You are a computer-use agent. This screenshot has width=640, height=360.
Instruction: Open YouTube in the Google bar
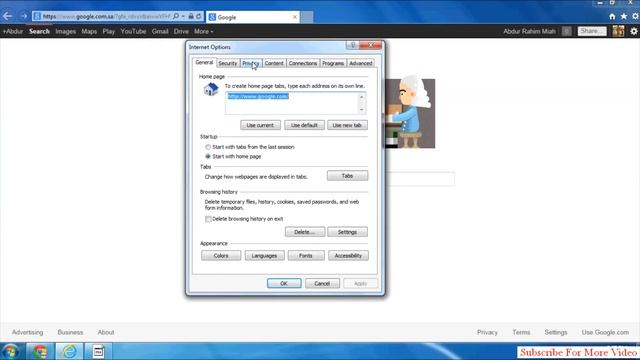(133, 31)
